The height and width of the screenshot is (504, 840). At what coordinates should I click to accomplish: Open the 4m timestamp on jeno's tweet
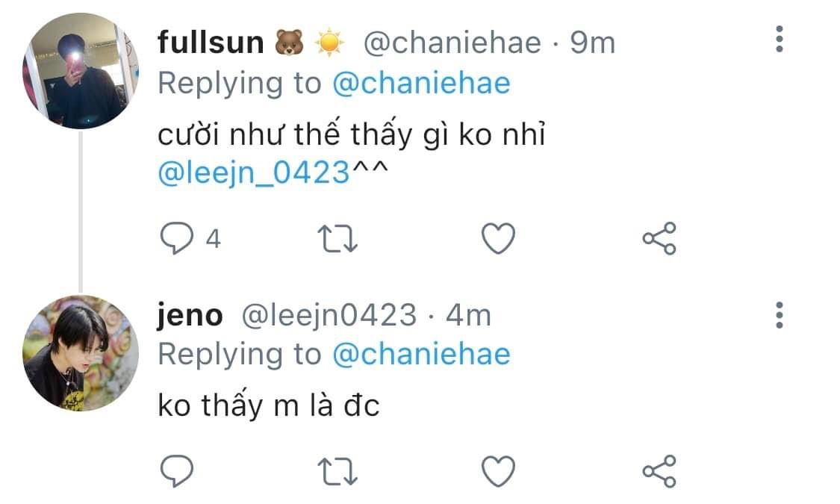(x=468, y=316)
